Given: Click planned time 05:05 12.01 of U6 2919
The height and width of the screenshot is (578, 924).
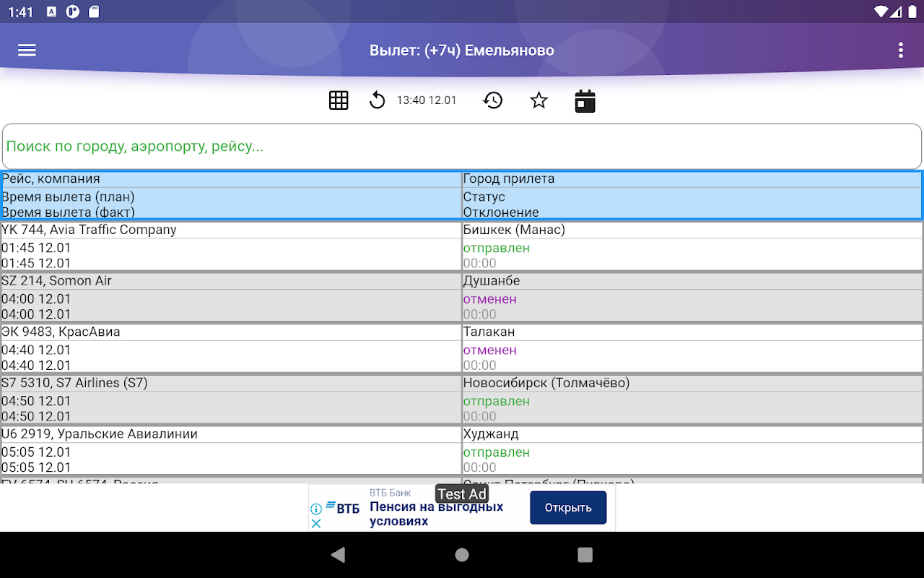Looking at the screenshot, I should (x=36, y=452).
